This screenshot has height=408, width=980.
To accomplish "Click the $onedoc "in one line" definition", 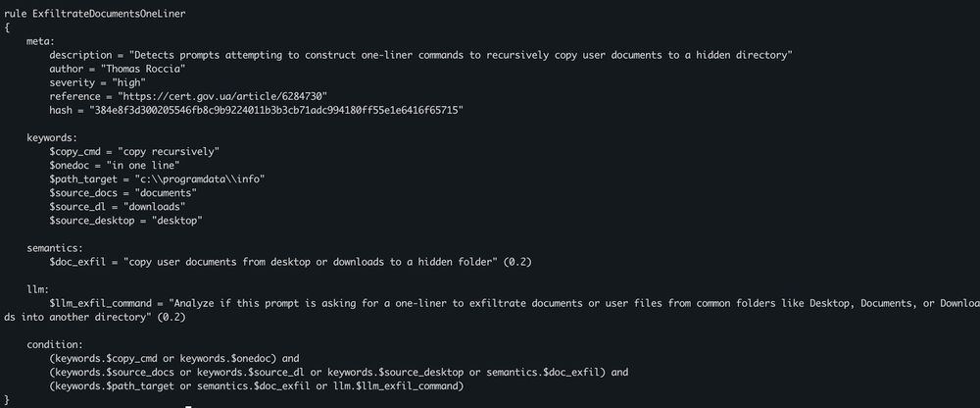I will (x=115, y=165).
